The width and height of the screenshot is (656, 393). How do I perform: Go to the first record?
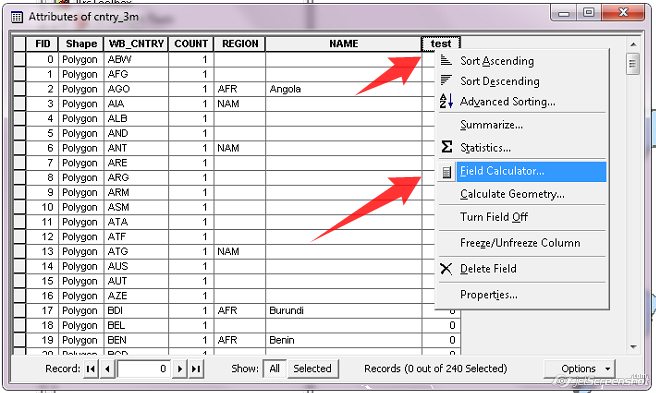pos(90,369)
